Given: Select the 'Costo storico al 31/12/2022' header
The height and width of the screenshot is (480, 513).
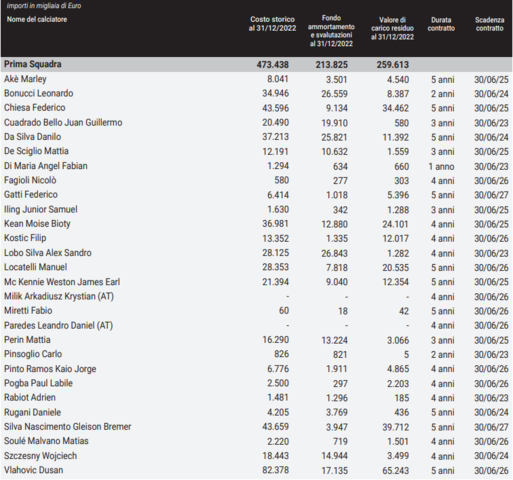Looking at the screenshot, I should [x=272, y=24].
